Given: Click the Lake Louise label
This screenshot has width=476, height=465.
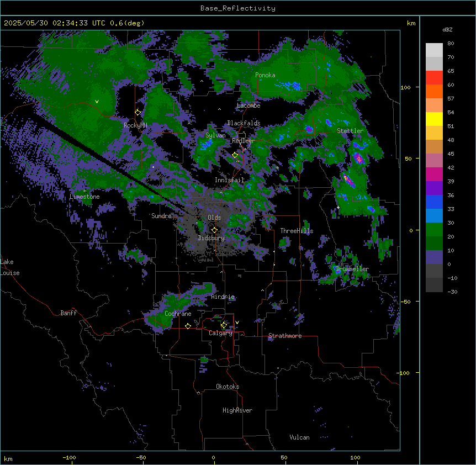Looking at the screenshot, I should 10,267.
